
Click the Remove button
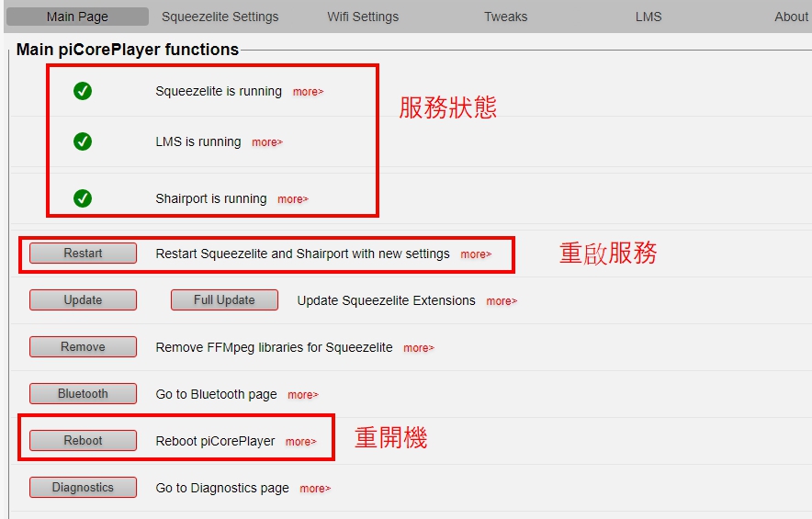point(83,347)
